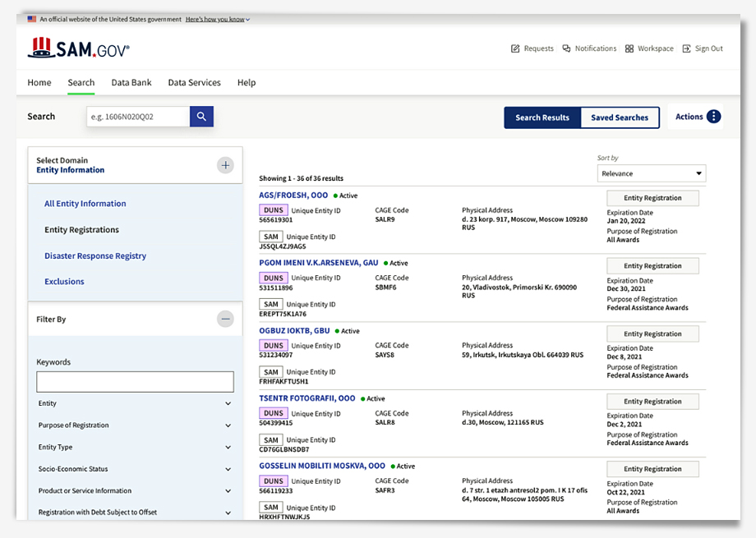This screenshot has width=756, height=538.
Task: Open GOSSELIN MOBILITI MOSKVA, OOO record
Action: [322, 466]
